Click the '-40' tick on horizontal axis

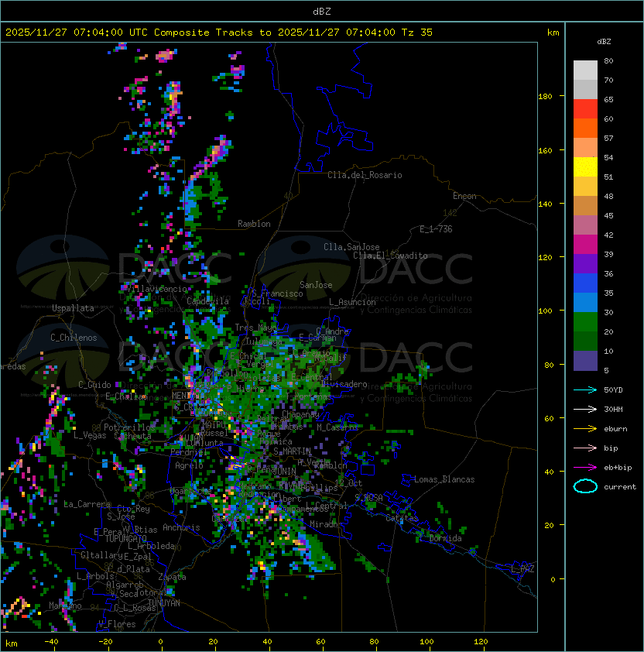pos(51,642)
